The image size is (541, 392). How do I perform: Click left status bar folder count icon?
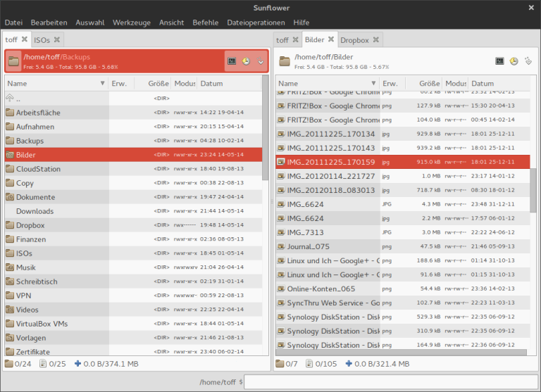tap(9, 363)
